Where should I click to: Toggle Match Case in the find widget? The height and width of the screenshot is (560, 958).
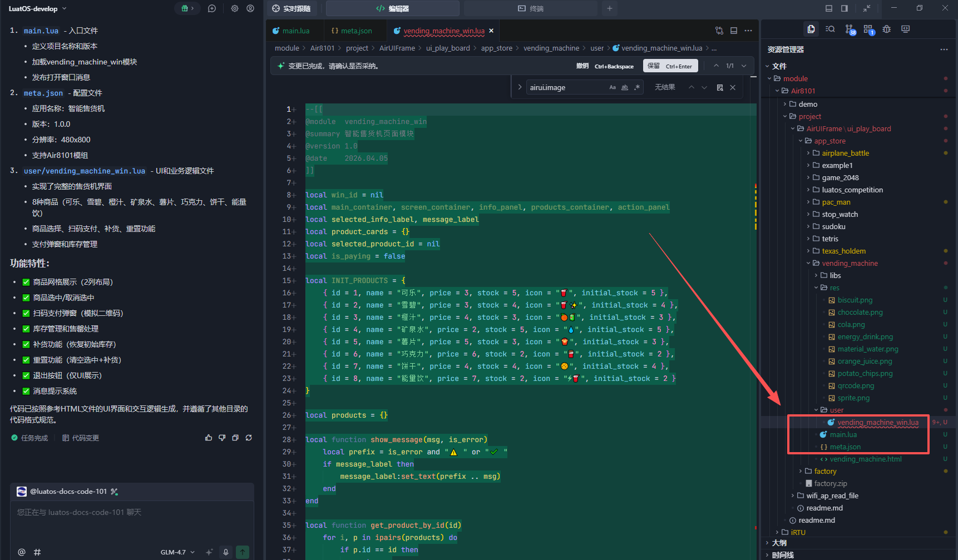(613, 87)
